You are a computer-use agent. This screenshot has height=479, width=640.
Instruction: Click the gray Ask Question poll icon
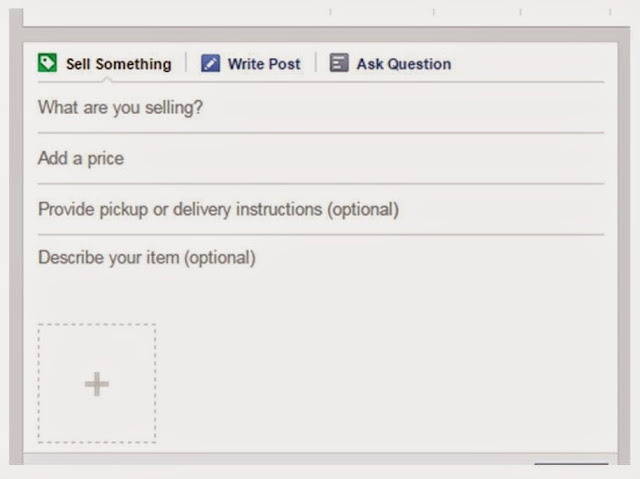pos(339,63)
